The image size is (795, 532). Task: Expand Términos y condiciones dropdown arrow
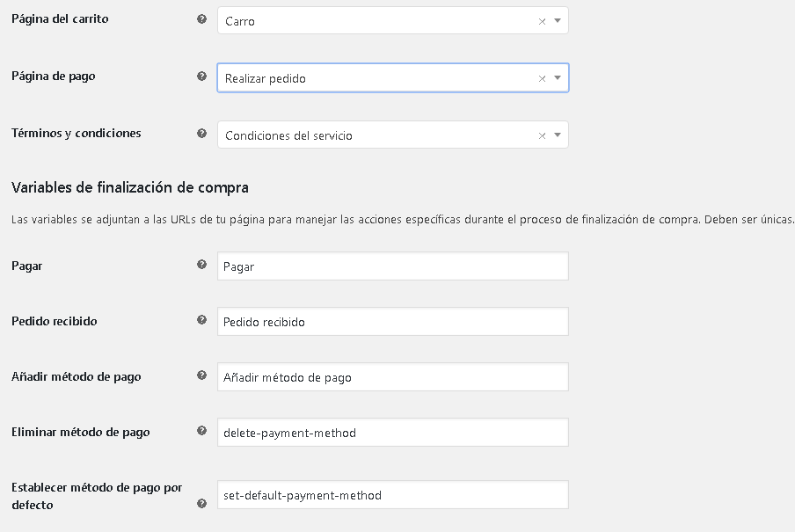[558, 135]
